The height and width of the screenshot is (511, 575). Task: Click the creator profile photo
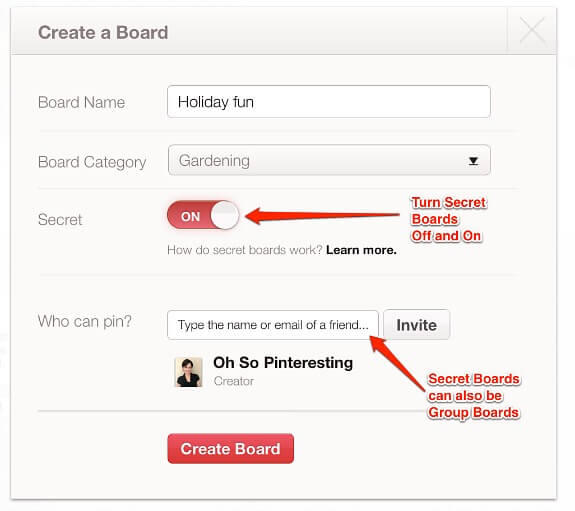coord(188,372)
